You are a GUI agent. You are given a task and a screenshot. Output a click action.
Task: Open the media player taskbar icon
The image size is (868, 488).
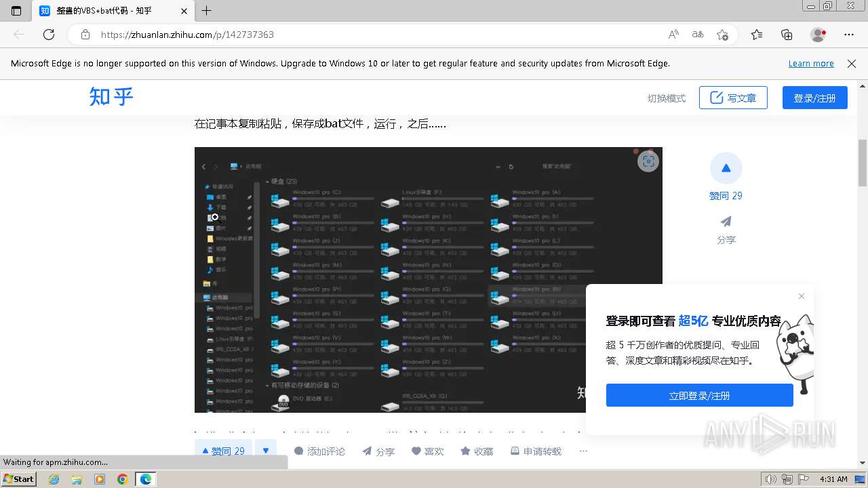pyautogui.click(x=100, y=479)
